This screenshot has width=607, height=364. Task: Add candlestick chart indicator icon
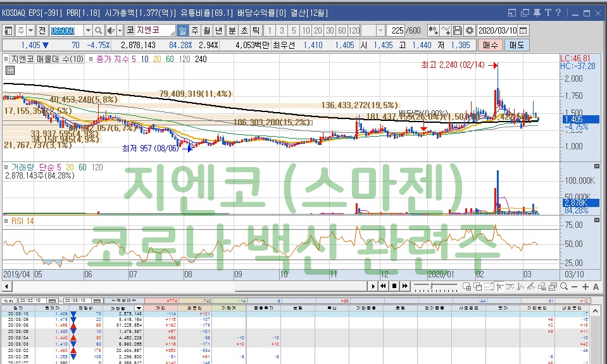pos(433,30)
